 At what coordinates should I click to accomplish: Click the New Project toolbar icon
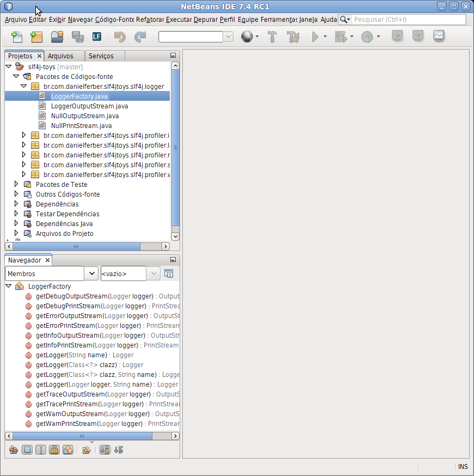coord(36,36)
